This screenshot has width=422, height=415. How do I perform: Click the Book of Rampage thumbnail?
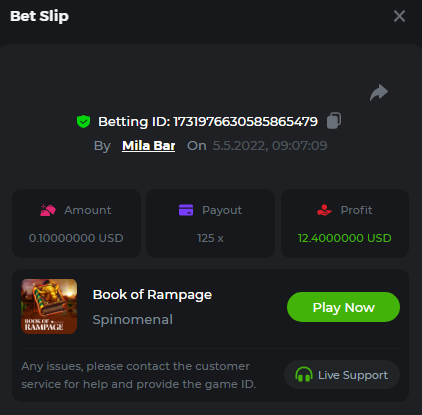49,306
